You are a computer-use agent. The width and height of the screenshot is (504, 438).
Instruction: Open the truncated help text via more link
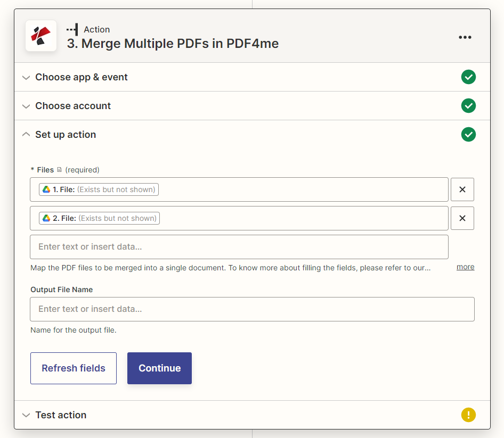click(465, 267)
